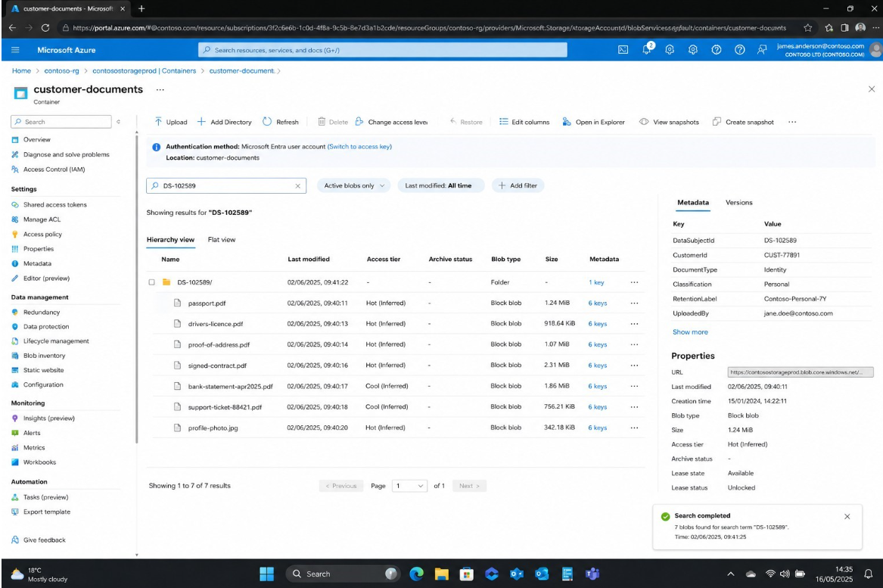Viewport: 883px width, 588px height.
Task: Open Properties in Settings sidebar
Action: pyautogui.click(x=39, y=248)
